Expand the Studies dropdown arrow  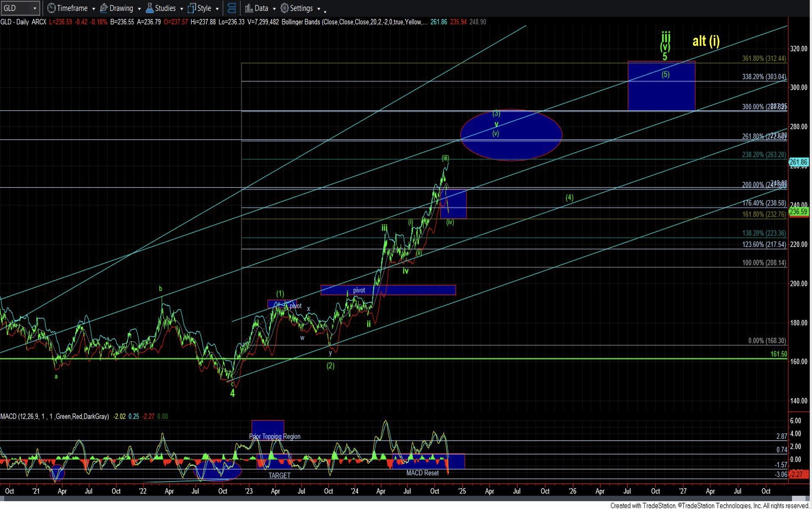click(181, 9)
